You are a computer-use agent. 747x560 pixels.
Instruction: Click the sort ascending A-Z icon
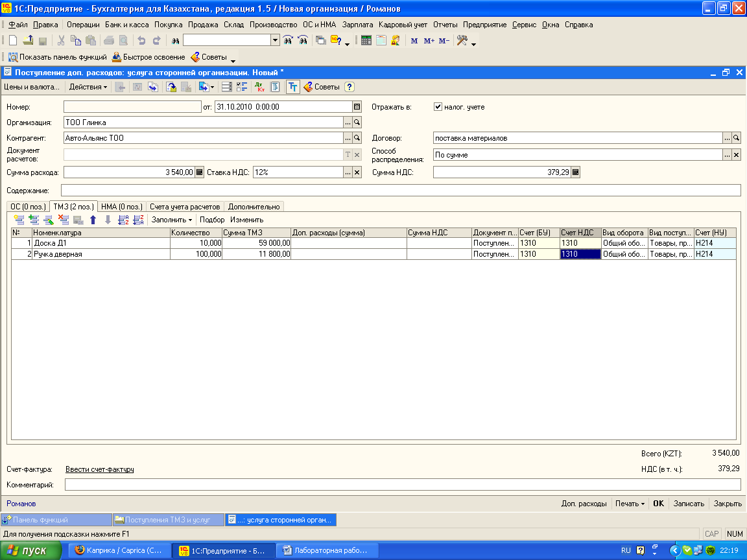123,220
